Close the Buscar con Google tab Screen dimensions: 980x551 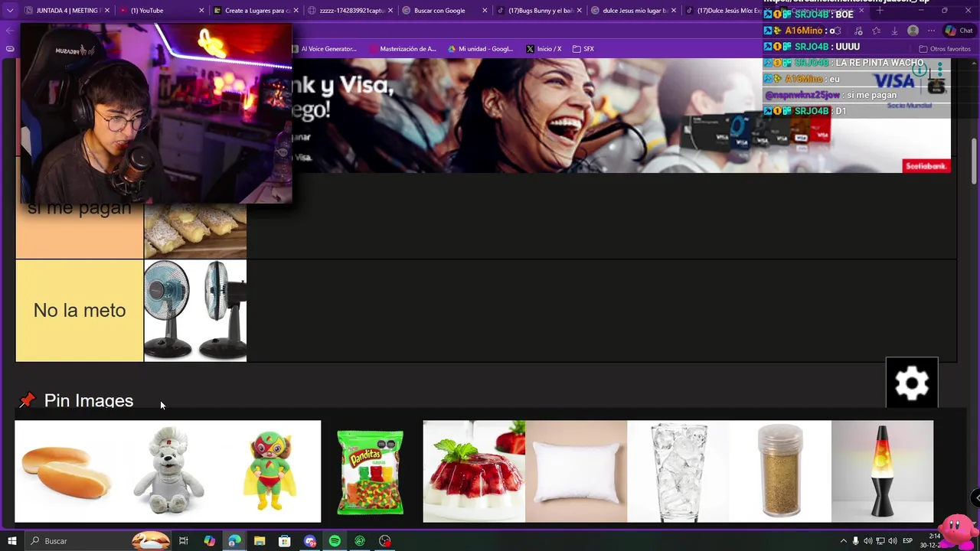[485, 11]
